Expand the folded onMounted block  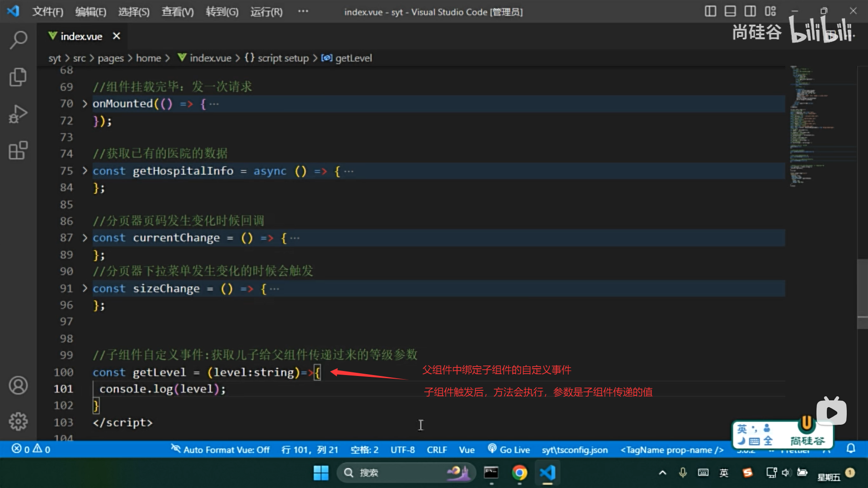(x=85, y=104)
